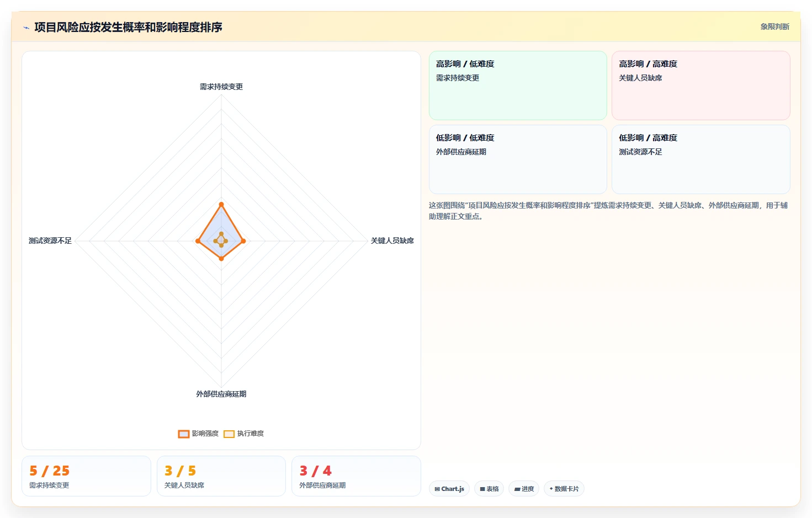812x518 pixels.
Task: Click the 需求持续变更 radar axis label
Action: pyautogui.click(x=221, y=87)
